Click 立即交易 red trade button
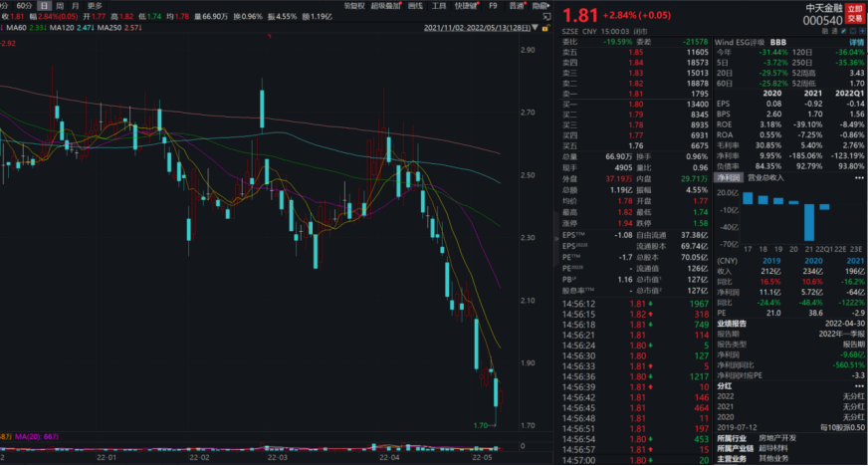868x466 pixels. tap(855, 13)
